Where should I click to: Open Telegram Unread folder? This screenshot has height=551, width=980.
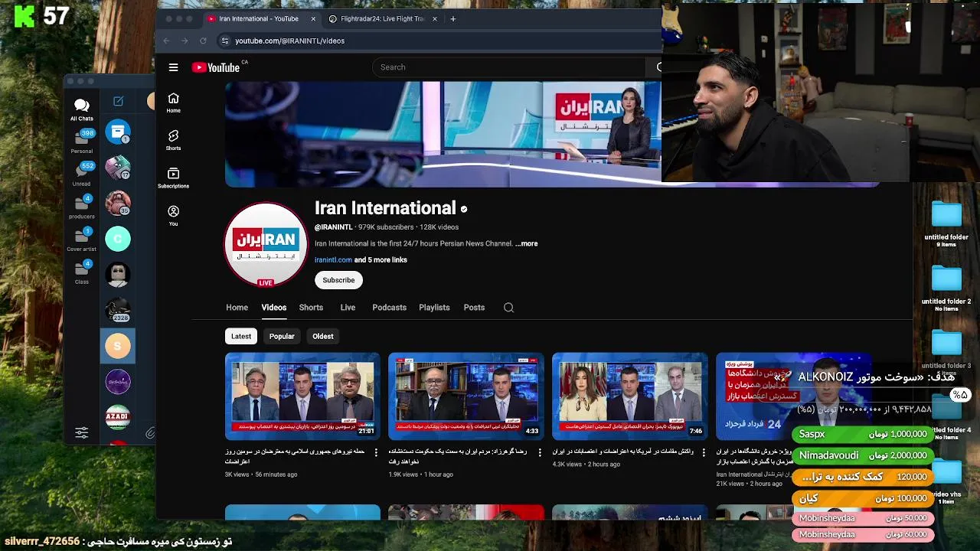pos(82,174)
